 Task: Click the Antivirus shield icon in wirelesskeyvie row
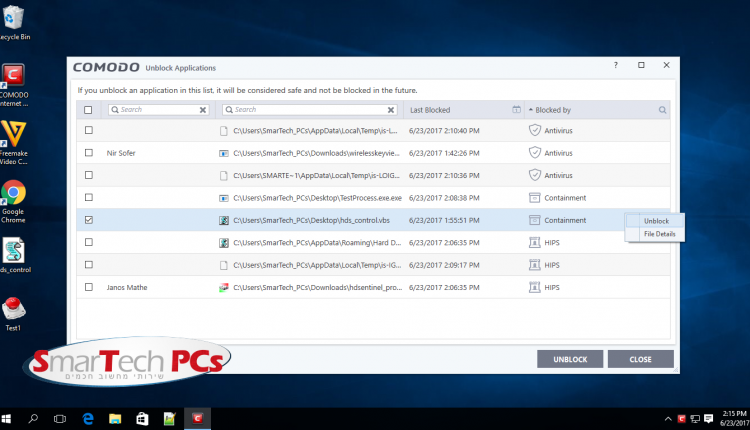(535, 153)
